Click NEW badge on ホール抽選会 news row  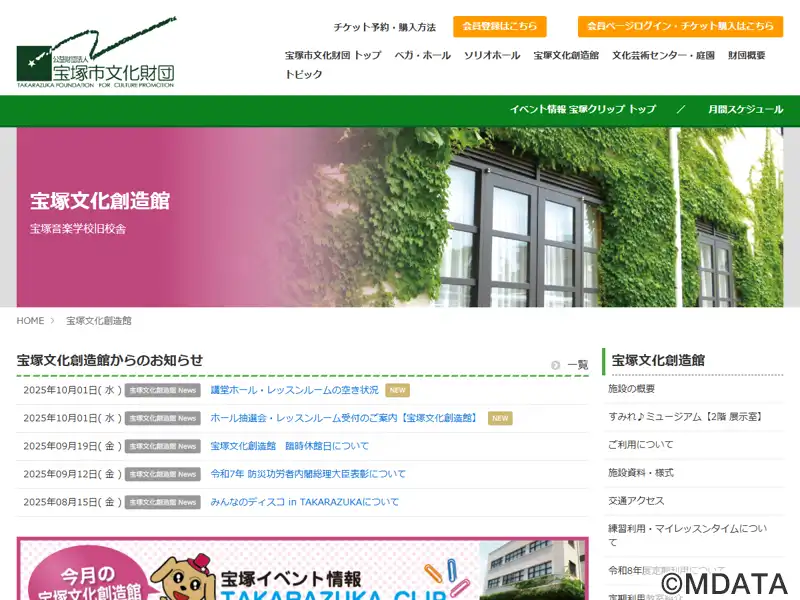click(500, 418)
